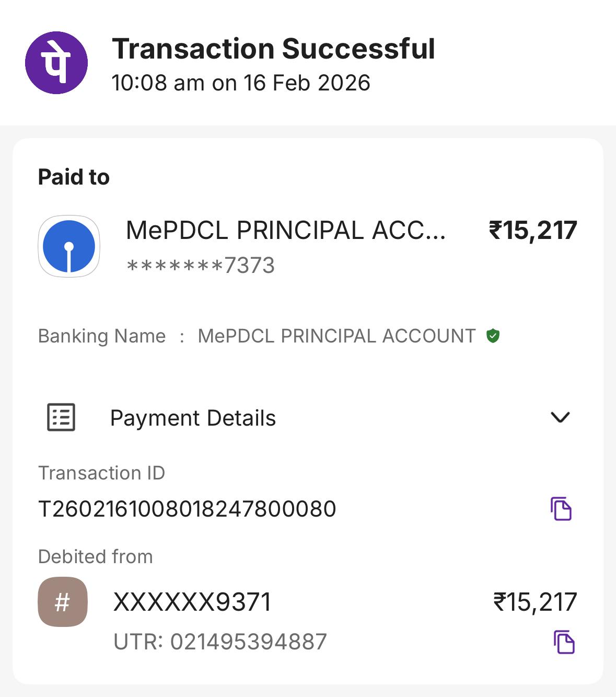Click the Payment Details heading

193,418
